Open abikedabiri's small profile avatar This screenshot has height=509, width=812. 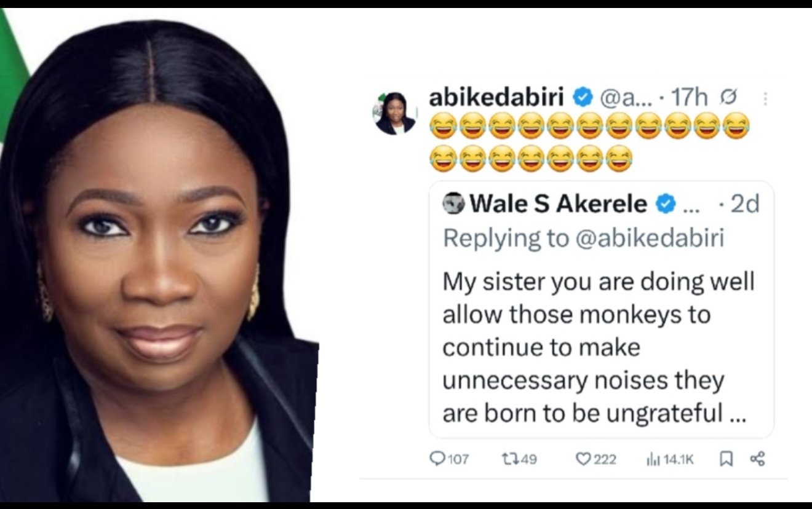click(x=394, y=114)
